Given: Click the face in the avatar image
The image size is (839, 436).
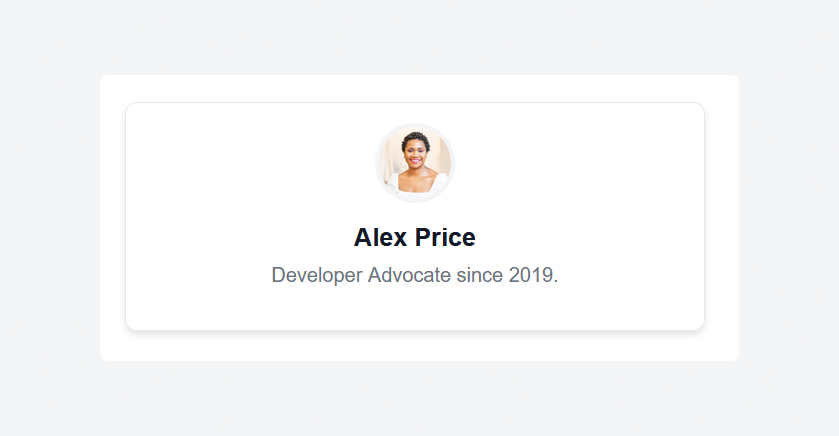Looking at the screenshot, I should [414, 155].
